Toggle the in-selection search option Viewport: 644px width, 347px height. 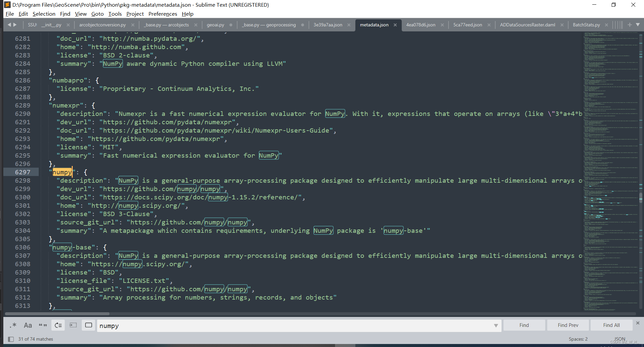coord(73,325)
